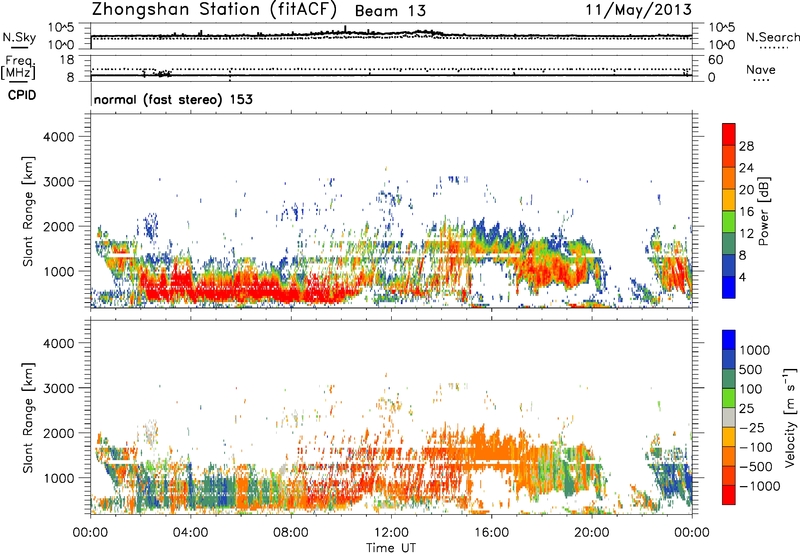This screenshot has width=800, height=554.
Task: Click the date '11/May/2013'
Action: point(638,10)
